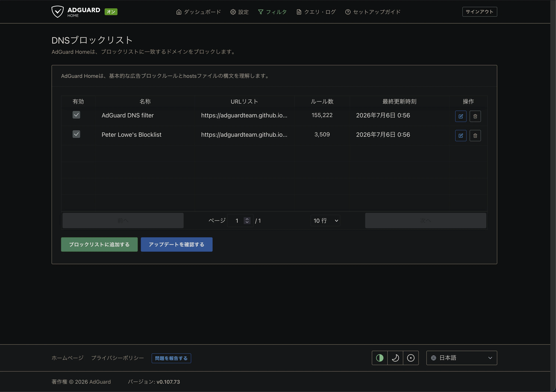Click サインアウト button
The width and height of the screenshot is (556, 392).
(x=479, y=12)
